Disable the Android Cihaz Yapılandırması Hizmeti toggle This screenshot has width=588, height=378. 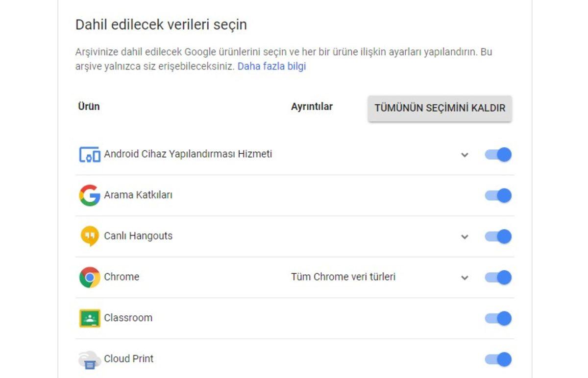coord(498,154)
